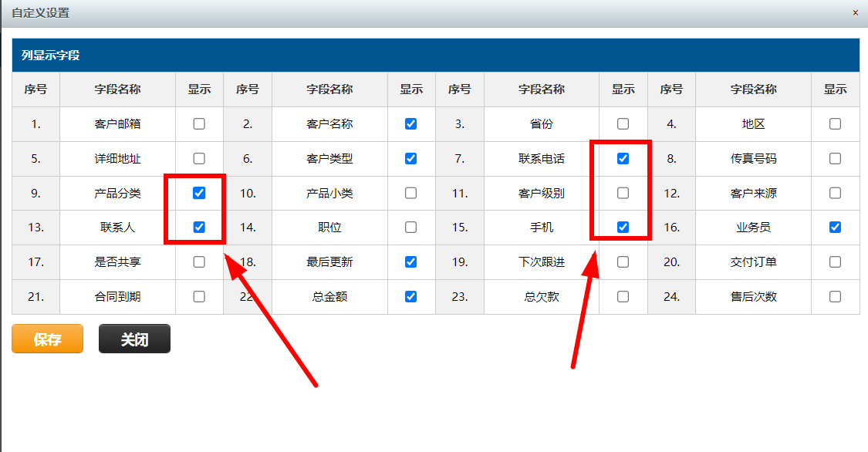Disable the 总金额 display checkbox

coord(410,297)
